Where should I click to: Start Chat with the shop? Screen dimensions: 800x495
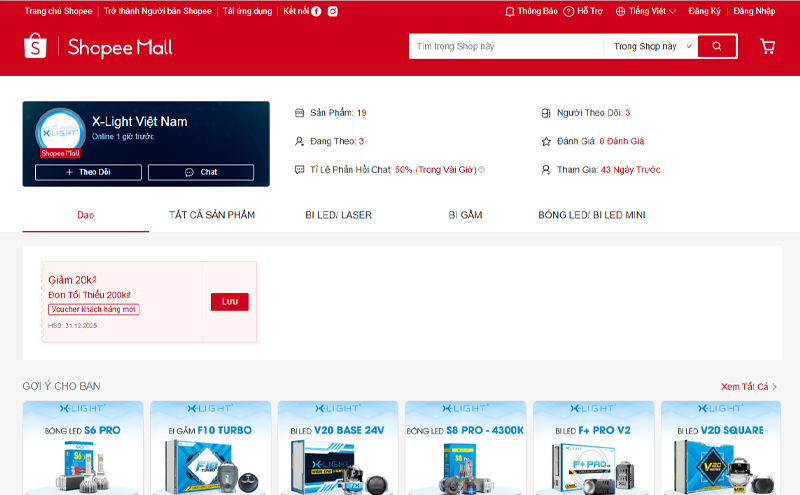[x=201, y=172]
